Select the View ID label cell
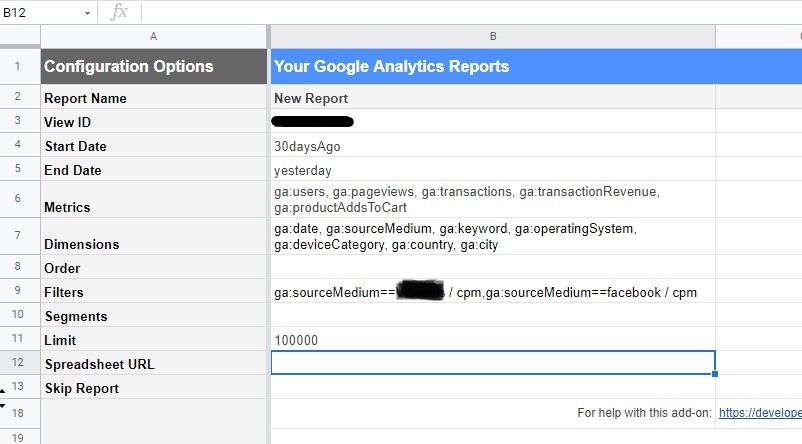 [x=153, y=121]
